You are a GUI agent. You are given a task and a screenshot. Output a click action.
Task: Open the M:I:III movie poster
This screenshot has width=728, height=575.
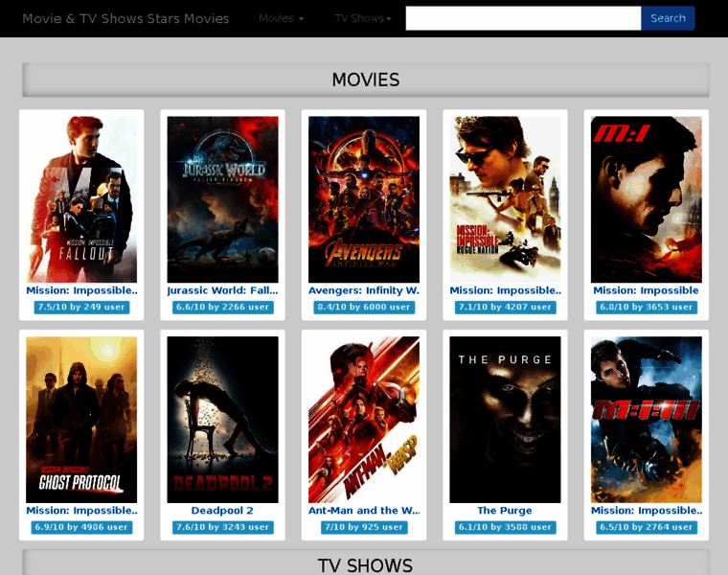(x=647, y=420)
